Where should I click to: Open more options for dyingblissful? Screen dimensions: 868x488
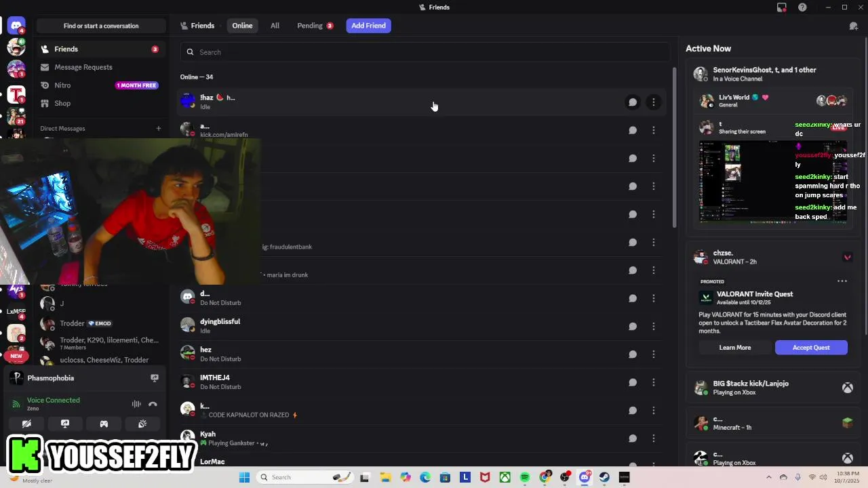pos(653,326)
